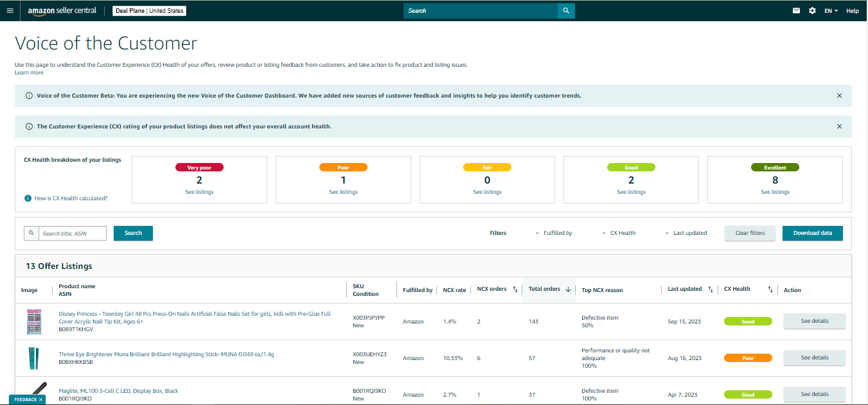
Task: Click SKU X003PJPYPP cell
Action: (369, 318)
